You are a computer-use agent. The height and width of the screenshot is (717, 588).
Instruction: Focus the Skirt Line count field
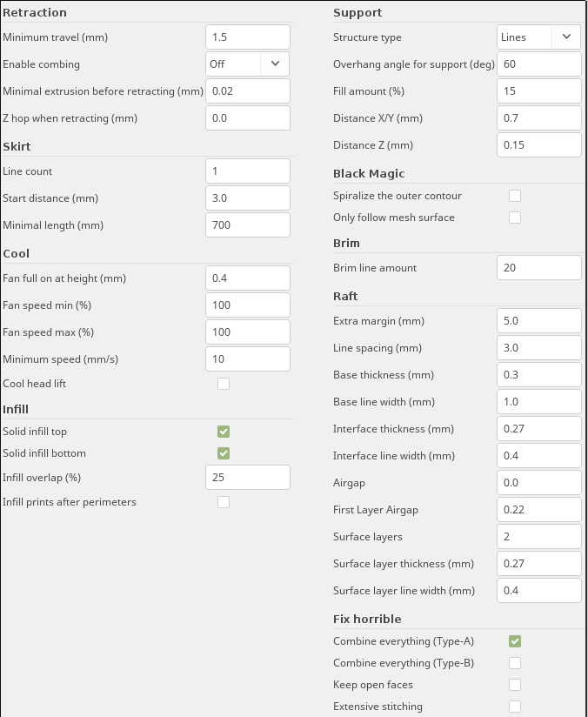247,171
